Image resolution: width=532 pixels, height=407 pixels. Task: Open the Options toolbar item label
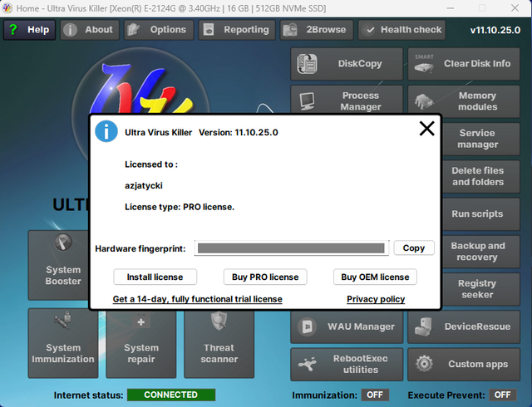[168, 30]
